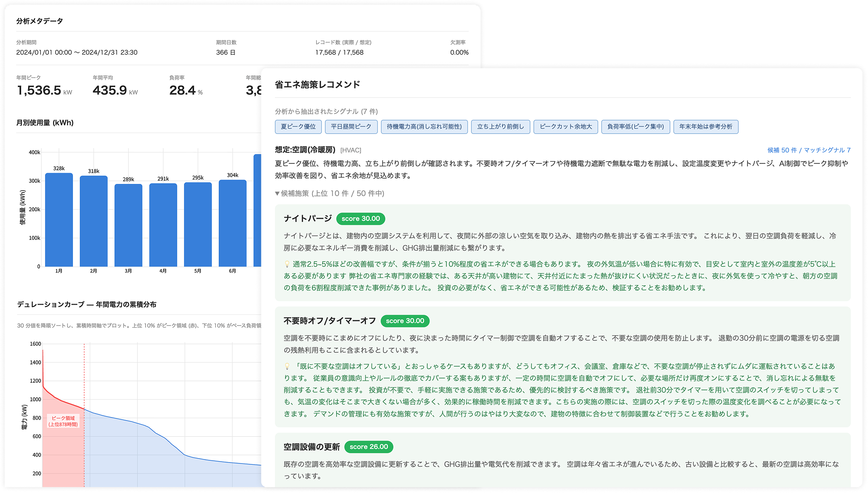The width and height of the screenshot is (868, 493).
Task: Click the ピークカット余地大 tag
Action: point(566,127)
